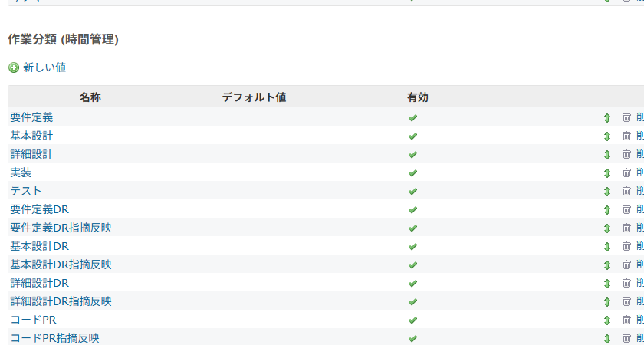Open the 新しい値 link
Screen dimensions: 644x345
(x=44, y=67)
